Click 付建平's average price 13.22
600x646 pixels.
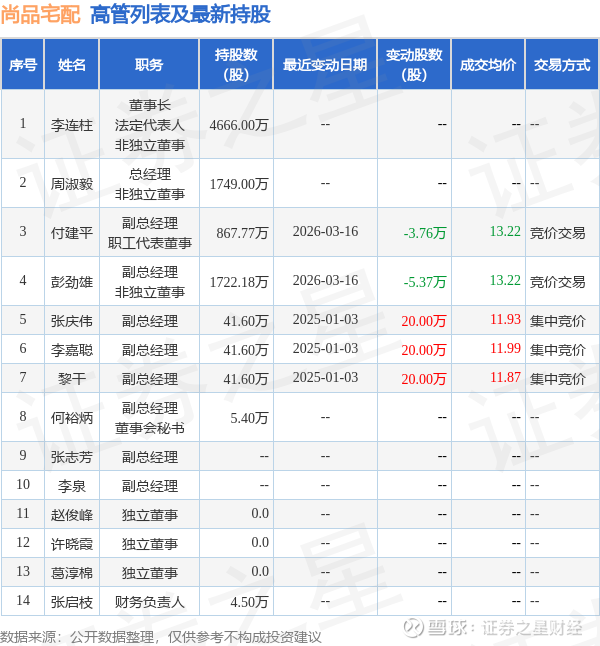505,231
